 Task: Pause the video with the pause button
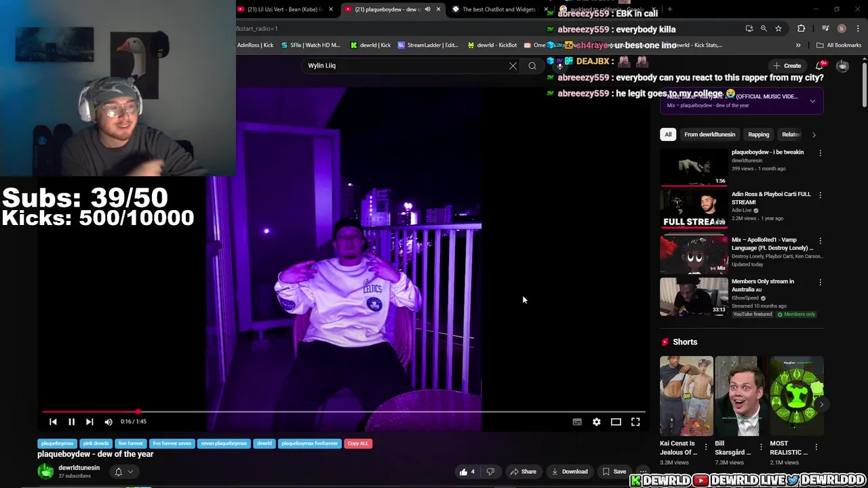(71, 422)
